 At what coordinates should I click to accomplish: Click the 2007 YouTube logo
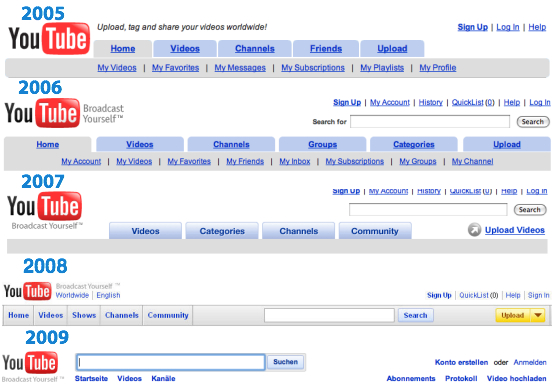[44, 206]
